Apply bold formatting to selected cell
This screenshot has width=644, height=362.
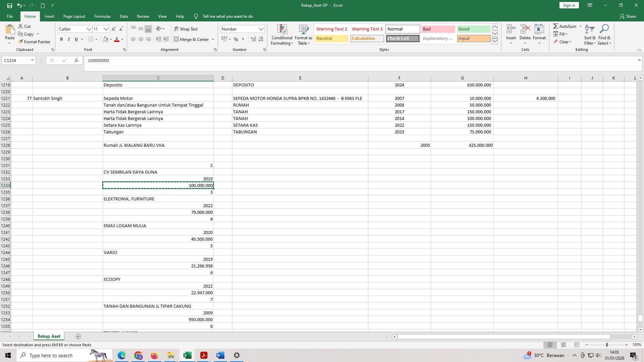(61, 39)
